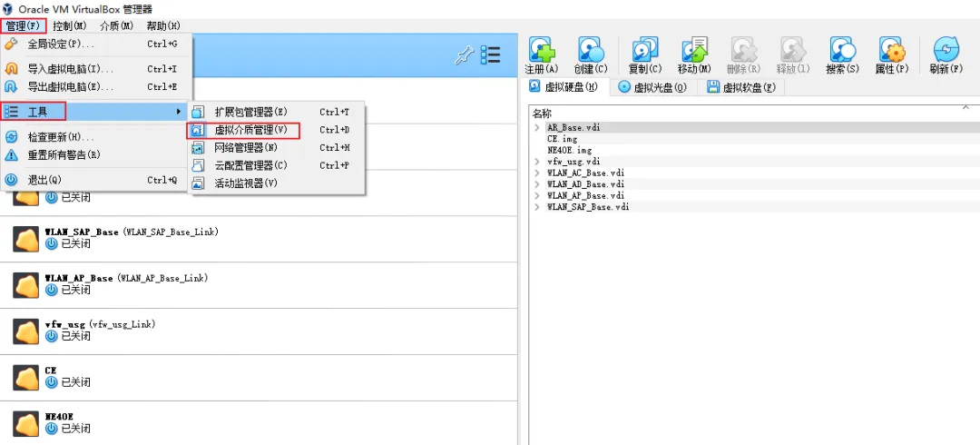Choose 退出(Q) to quit VirtualBox

[96, 180]
